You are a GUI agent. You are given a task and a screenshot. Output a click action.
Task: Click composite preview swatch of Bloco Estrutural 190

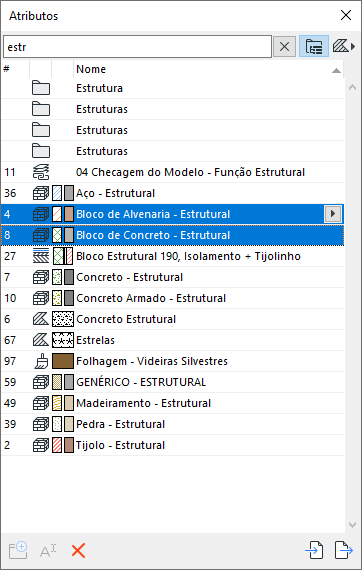63,256
